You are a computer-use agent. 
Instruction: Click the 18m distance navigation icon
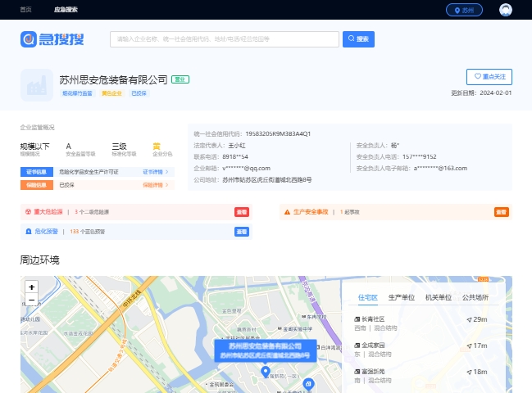(469, 372)
